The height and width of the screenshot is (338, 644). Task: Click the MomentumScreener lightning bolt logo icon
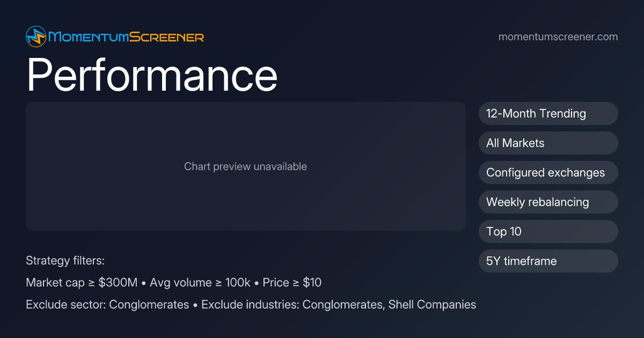[36, 36]
